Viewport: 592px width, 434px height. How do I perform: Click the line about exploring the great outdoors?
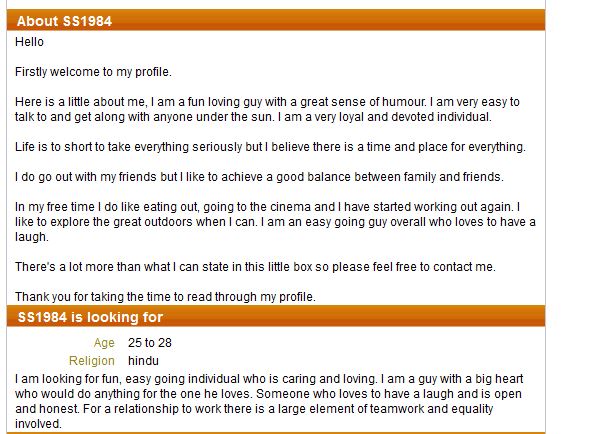pyautogui.click(x=275, y=222)
